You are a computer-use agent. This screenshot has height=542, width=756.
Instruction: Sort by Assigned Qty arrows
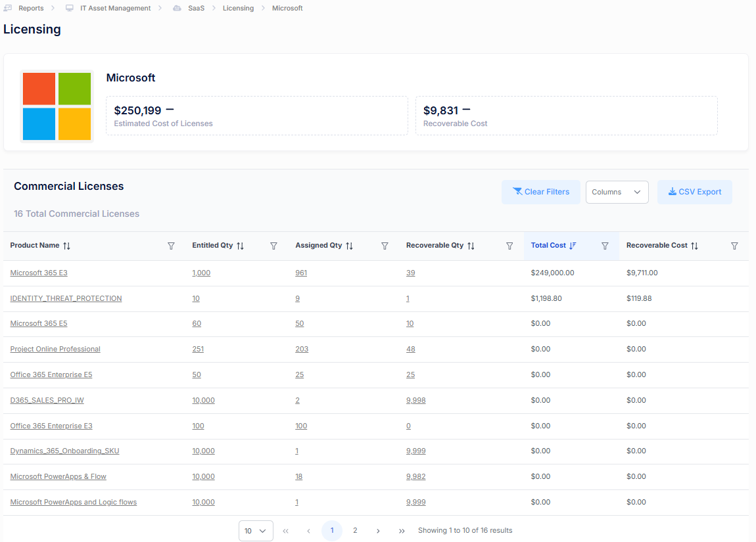350,246
